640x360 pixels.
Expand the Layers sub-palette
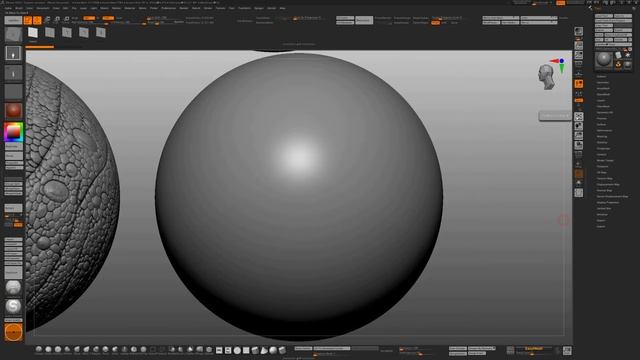601,100
